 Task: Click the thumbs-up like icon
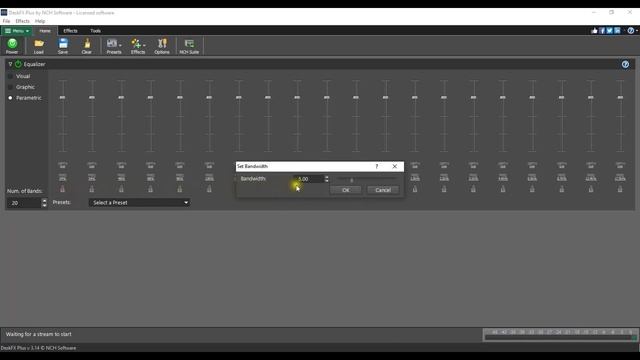click(594, 31)
